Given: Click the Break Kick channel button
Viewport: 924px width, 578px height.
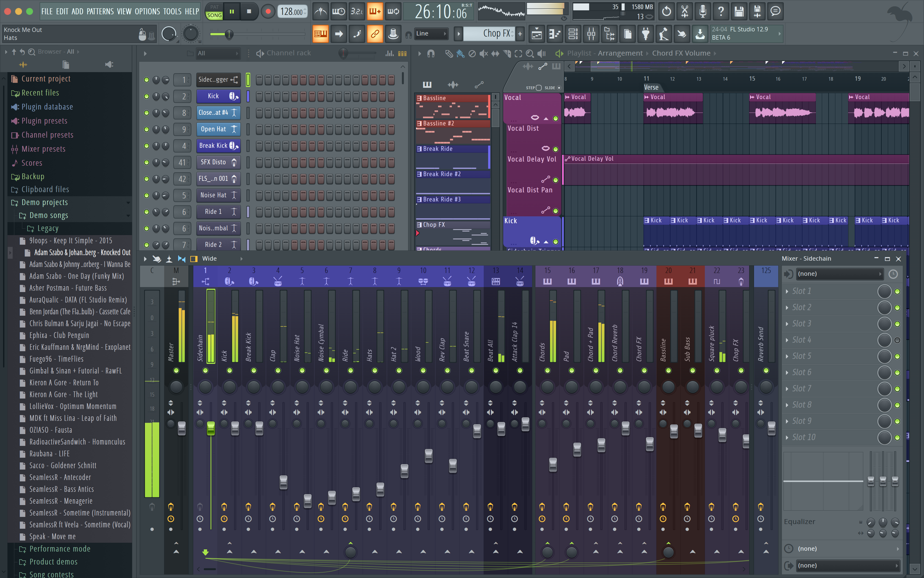Looking at the screenshot, I should point(218,146).
